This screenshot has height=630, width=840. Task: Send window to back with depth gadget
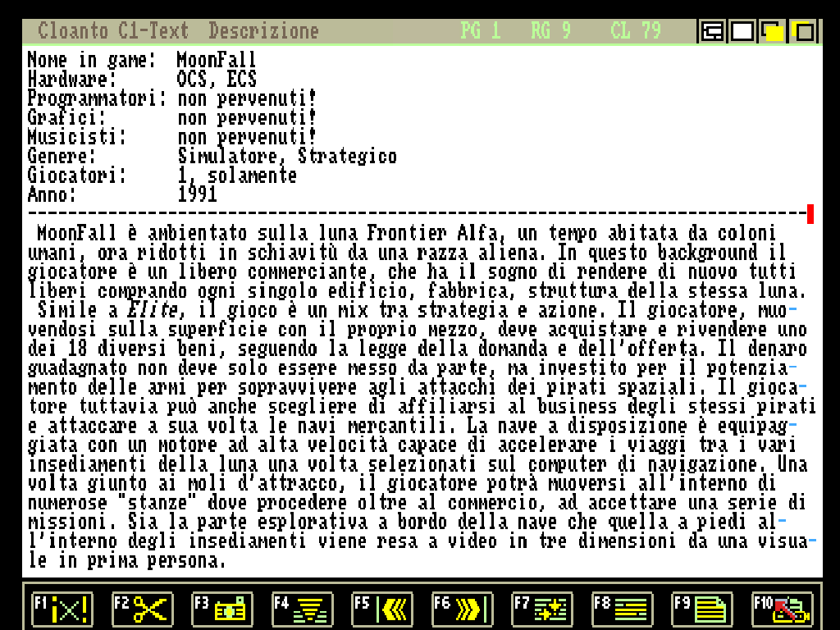(x=803, y=32)
